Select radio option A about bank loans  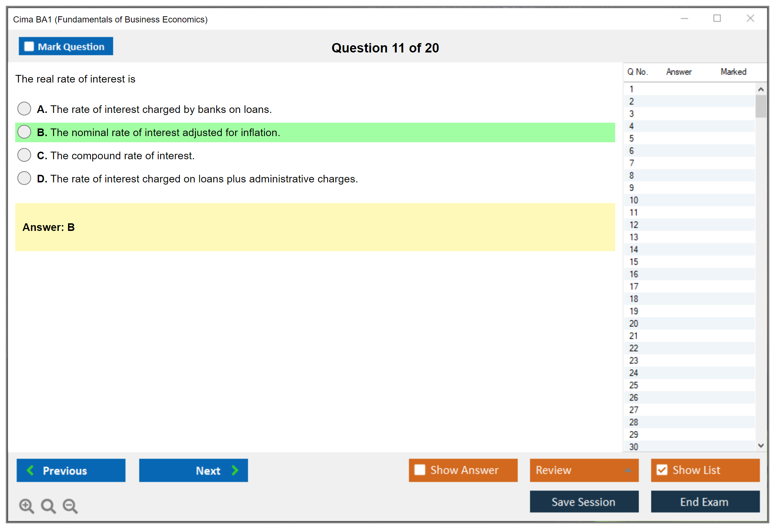24,109
